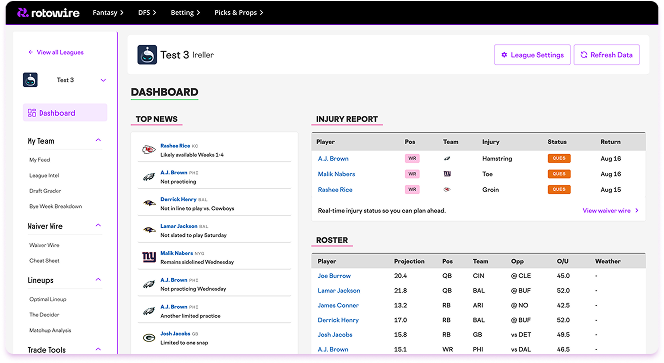Click Chiefs team icon in Rashee Rice injury row
The image size is (664, 363).
click(x=447, y=189)
